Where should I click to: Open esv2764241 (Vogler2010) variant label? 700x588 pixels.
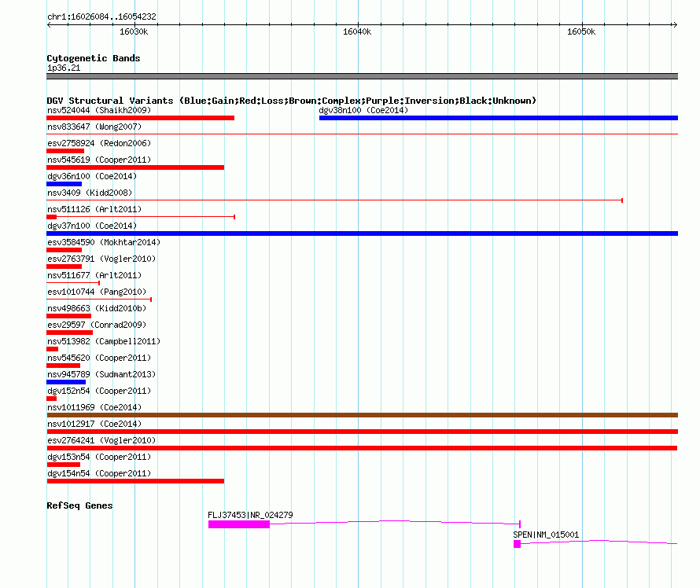[101, 440]
